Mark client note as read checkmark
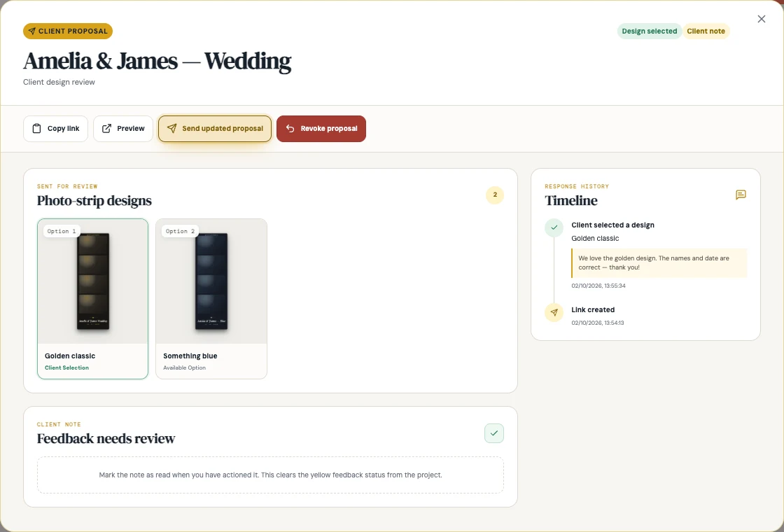Screen dimensions: 784x532 point(494,433)
